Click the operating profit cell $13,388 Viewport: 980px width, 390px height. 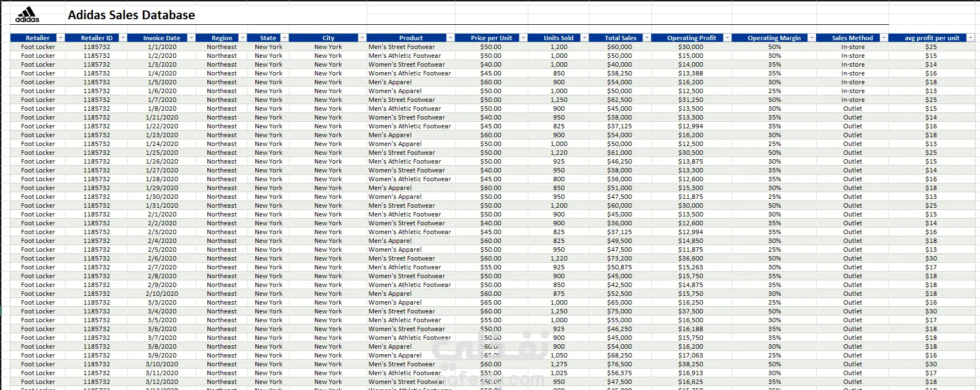click(x=691, y=73)
